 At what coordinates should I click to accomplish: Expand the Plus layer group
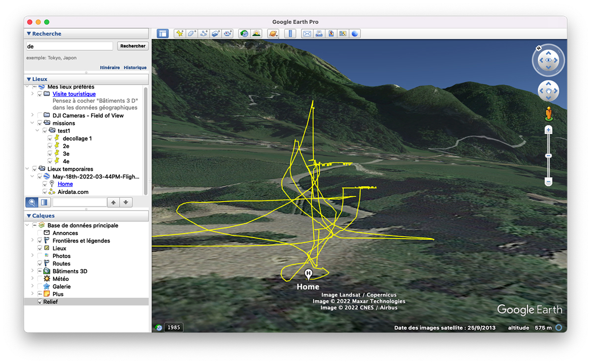click(x=33, y=294)
